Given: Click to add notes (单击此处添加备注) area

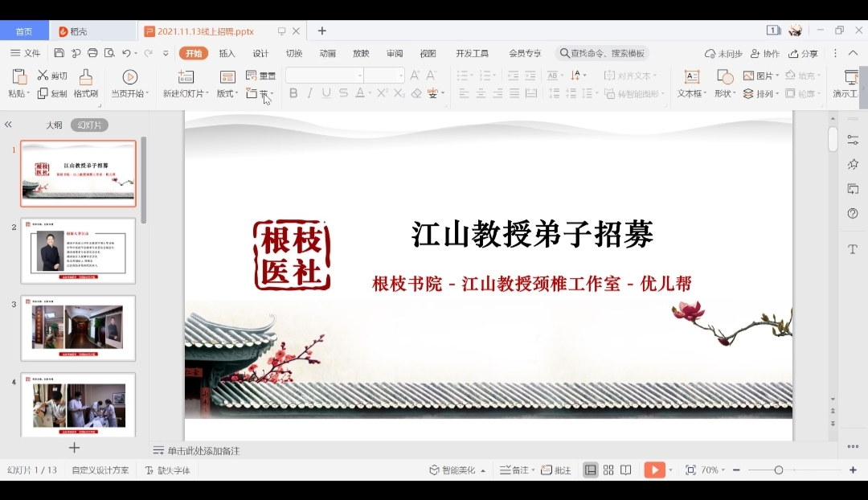Looking at the screenshot, I should coord(204,451).
